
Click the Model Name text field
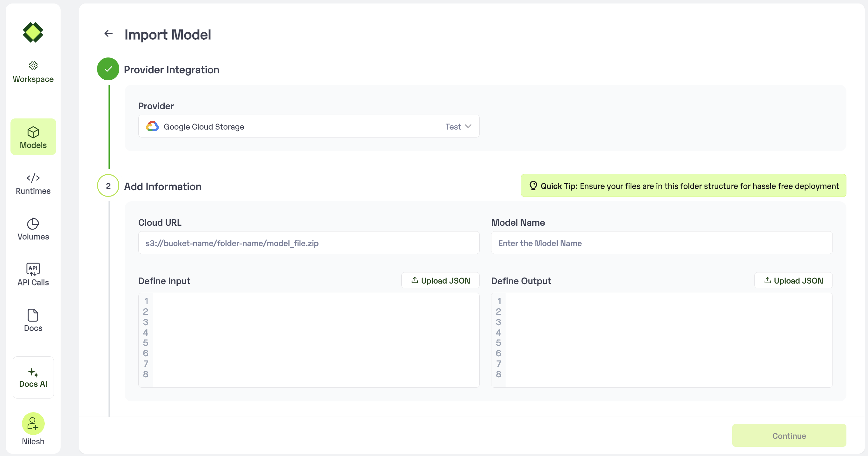click(x=661, y=243)
